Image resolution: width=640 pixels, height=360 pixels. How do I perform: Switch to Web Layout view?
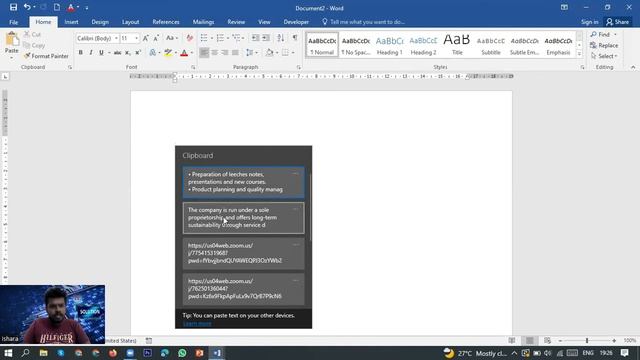pos(547,340)
